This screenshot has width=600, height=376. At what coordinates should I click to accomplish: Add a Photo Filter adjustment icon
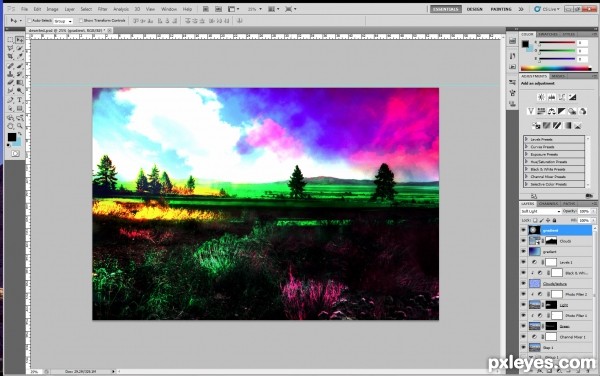pyautogui.click(x=572, y=111)
